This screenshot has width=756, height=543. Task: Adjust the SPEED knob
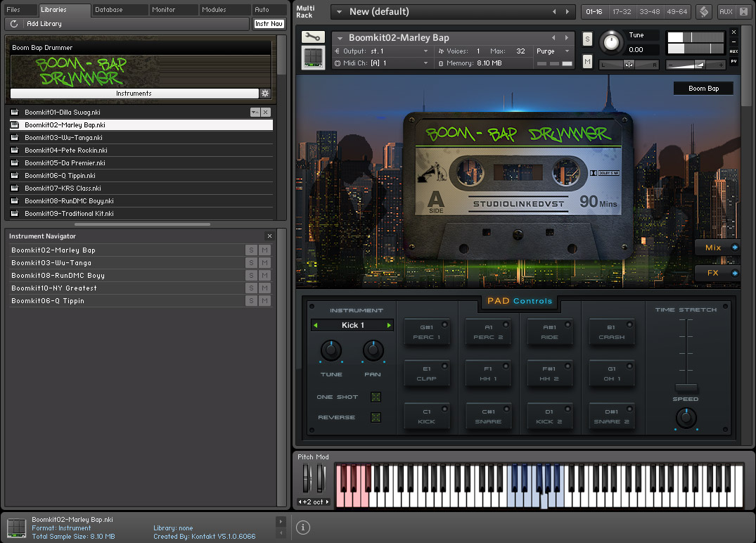(x=686, y=418)
